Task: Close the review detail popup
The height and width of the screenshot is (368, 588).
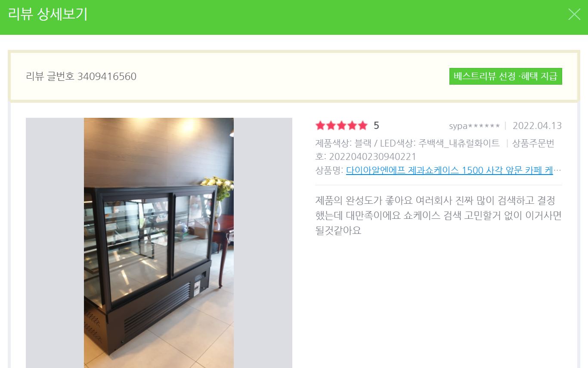Action: 574,15
